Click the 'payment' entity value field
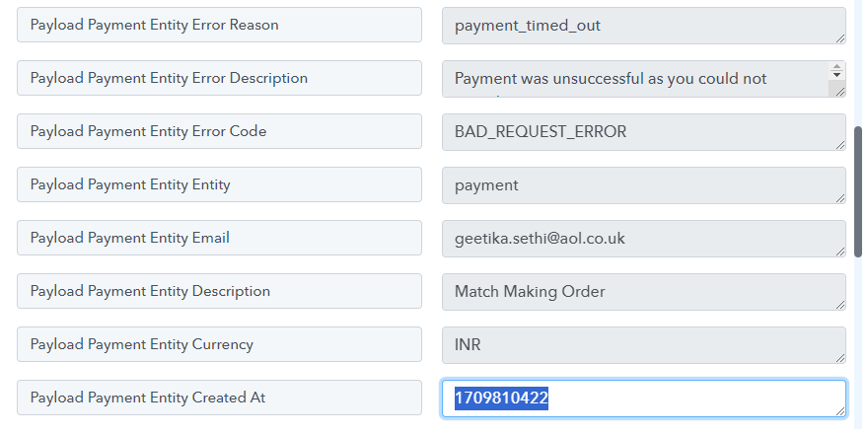The width and height of the screenshot is (868, 435). [x=644, y=185]
